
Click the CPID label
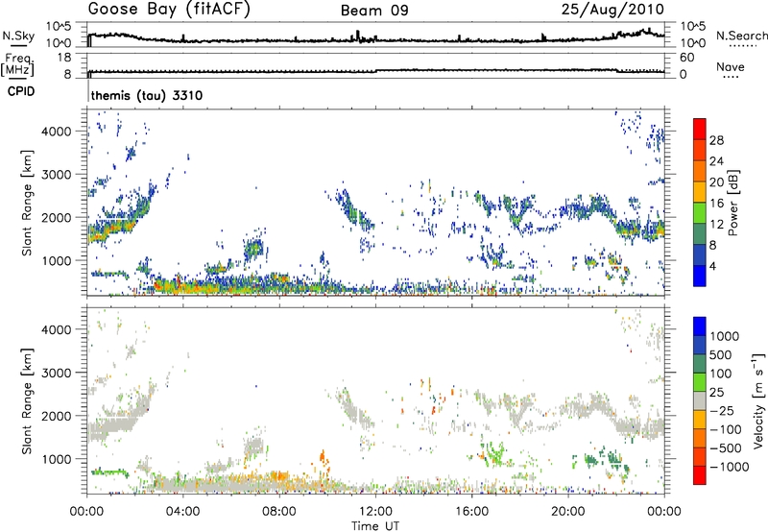[21, 91]
